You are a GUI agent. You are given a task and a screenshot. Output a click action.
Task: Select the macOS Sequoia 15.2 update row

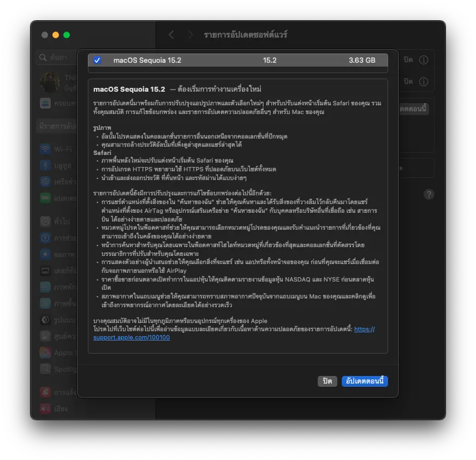pos(237,61)
